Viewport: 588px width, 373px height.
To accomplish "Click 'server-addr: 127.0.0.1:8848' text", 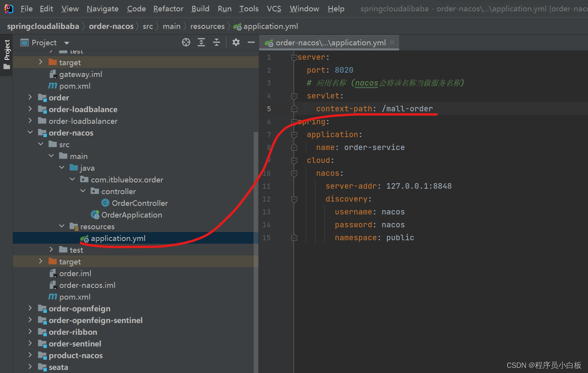I will click(x=389, y=186).
